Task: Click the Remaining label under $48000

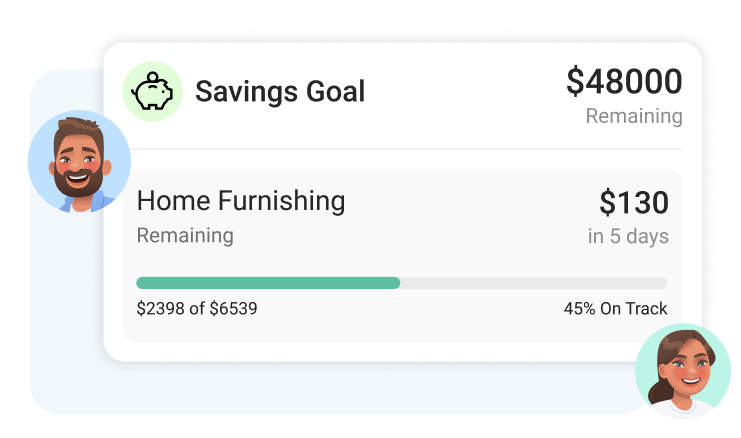Action: click(634, 116)
